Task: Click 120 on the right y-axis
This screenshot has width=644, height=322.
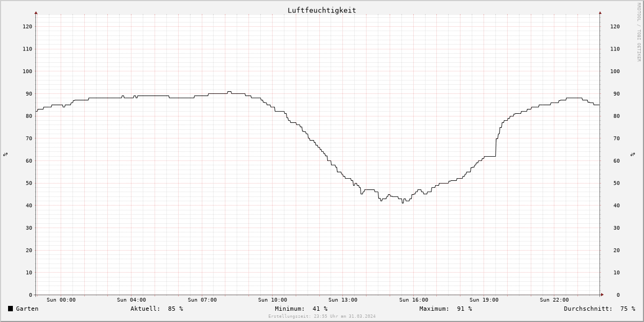Action: [x=615, y=26]
